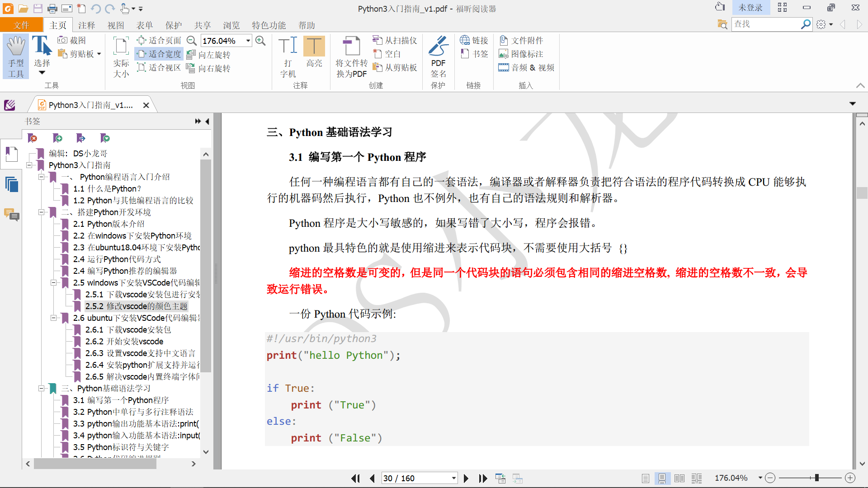Go to the last page button
This screenshot has width=868, height=488.
[483, 478]
